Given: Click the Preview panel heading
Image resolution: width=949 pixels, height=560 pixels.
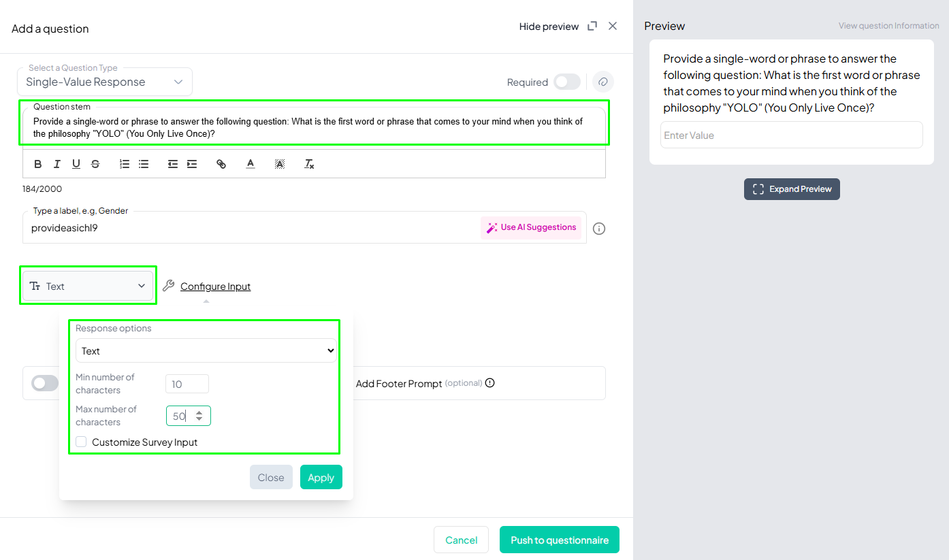Looking at the screenshot, I should coord(664,26).
